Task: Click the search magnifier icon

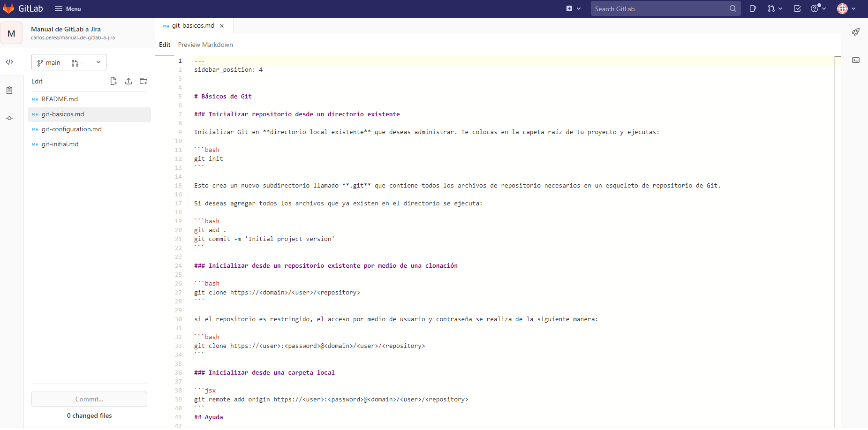Action: 733,8
